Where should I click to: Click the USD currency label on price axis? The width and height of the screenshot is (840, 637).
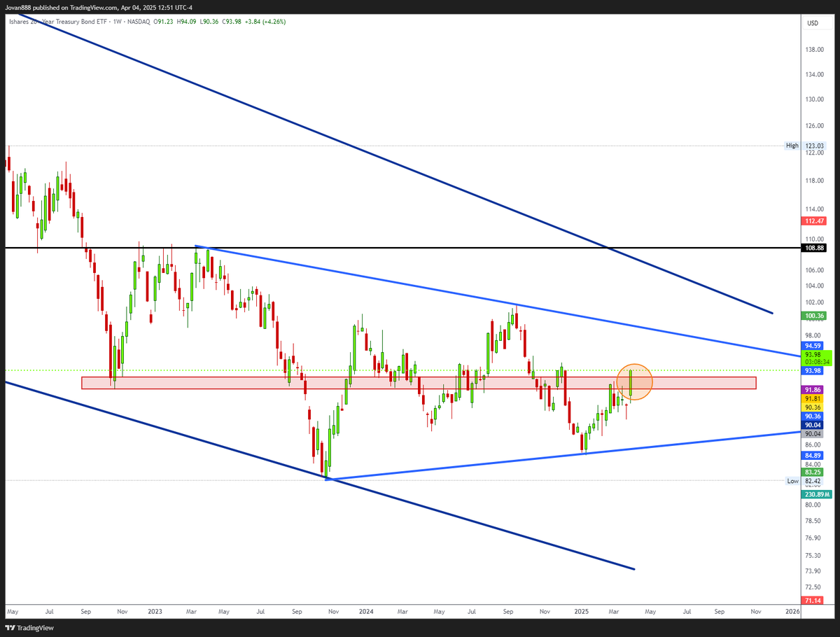coord(813,23)
